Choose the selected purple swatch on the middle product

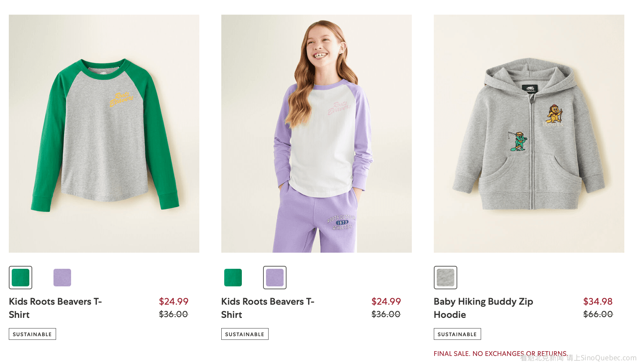pos(275,278)
